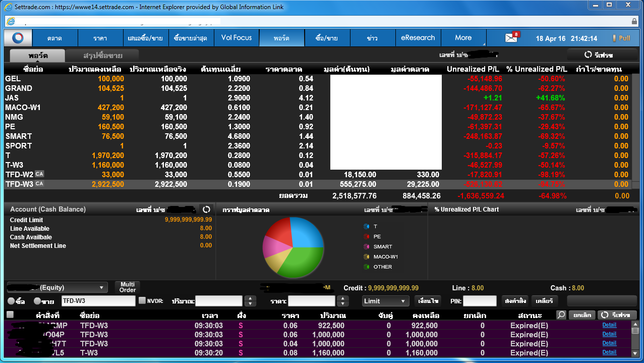Tick the select-all orders checkbox
644x363 pixels.
coord(10,315)
